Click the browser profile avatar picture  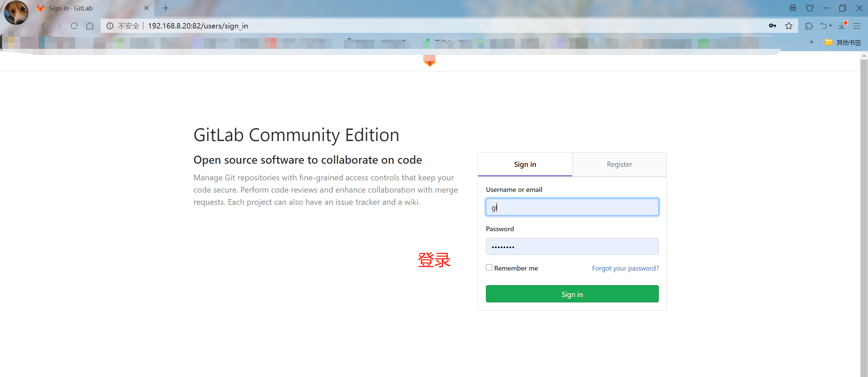(x=16, y=12)
